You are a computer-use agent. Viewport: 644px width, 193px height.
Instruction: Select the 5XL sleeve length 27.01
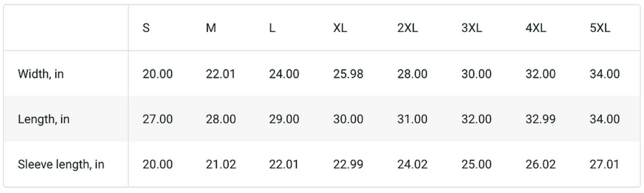604,164
